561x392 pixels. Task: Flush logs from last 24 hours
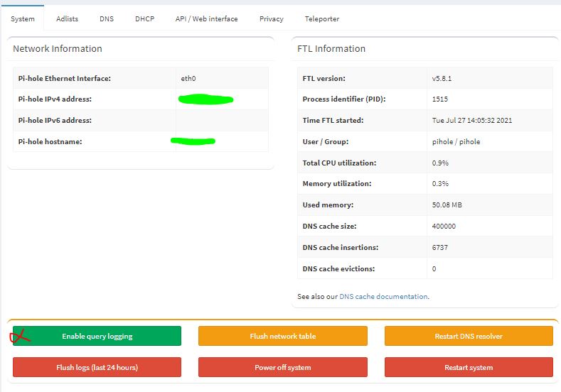(97, 367)
